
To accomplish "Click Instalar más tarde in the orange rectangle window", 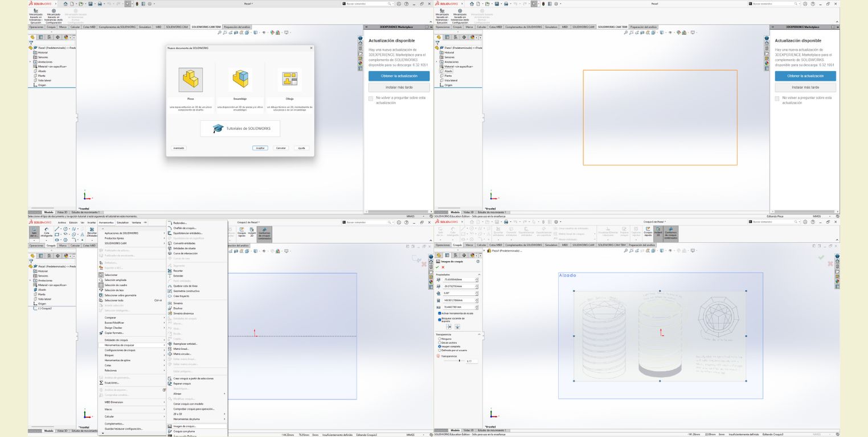I will pos(805,88).
